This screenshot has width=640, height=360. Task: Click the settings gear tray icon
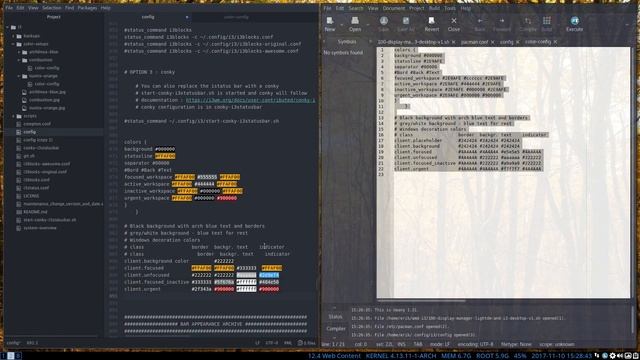pos(612,356)
